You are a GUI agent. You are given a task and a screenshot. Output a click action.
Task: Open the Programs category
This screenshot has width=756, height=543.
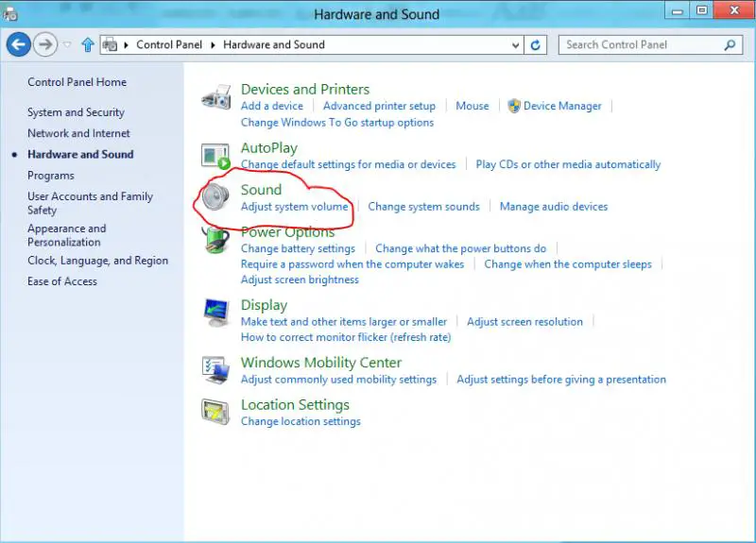click(x=51, y=176)
